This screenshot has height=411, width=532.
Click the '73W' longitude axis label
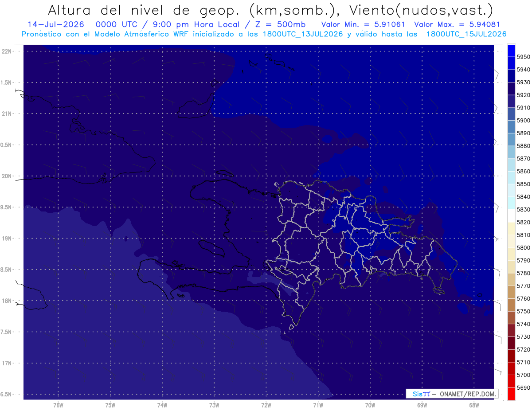214,405
